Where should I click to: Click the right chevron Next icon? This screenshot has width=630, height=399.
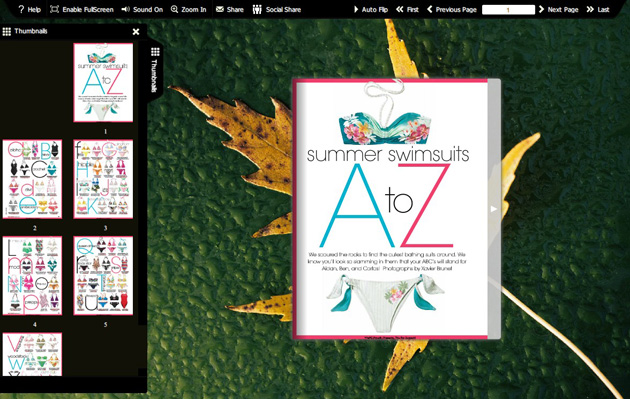click(541, 9)
